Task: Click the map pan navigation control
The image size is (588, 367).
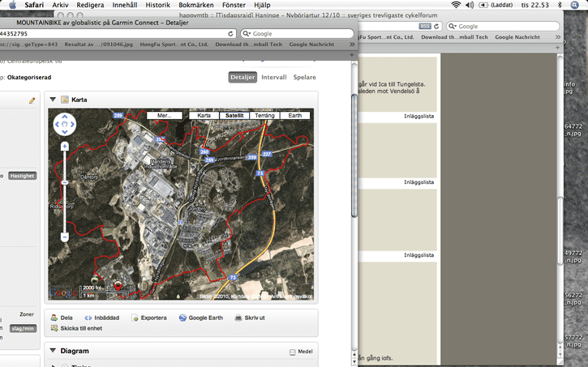Action: coord(64,124)
